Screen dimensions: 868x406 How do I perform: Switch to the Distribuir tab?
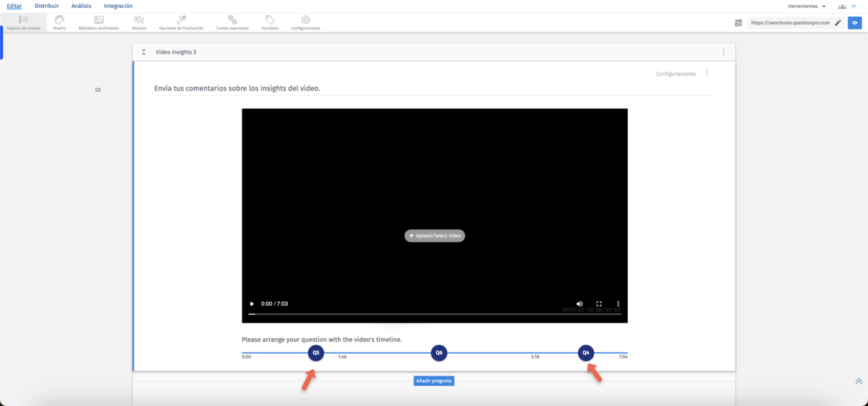click(46, 6)
